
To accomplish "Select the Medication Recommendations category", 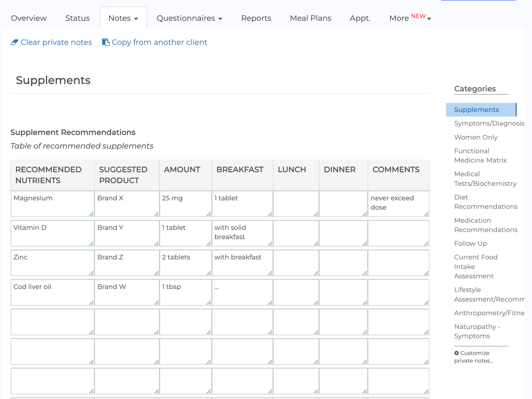I will click(486, 225).
